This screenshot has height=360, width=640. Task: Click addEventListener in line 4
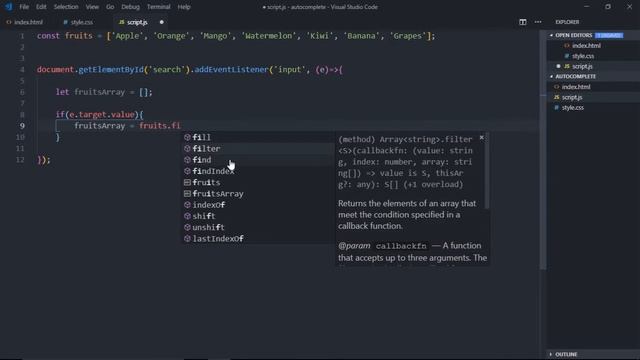coord(231,69)
